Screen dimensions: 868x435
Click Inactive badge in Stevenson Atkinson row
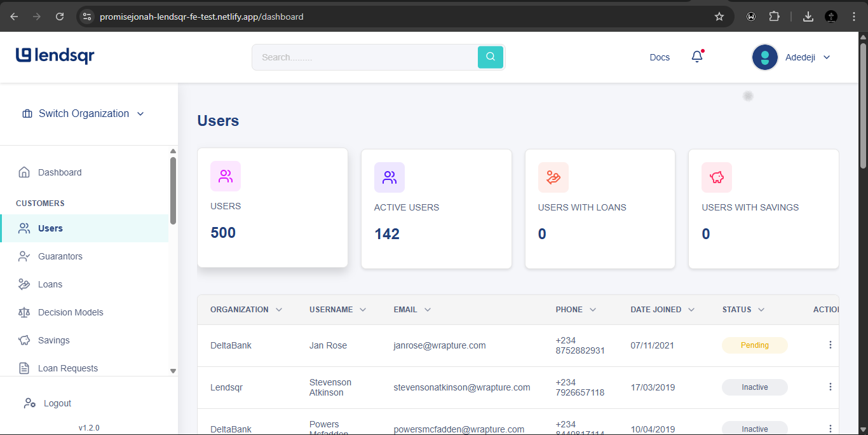point(755,387)
